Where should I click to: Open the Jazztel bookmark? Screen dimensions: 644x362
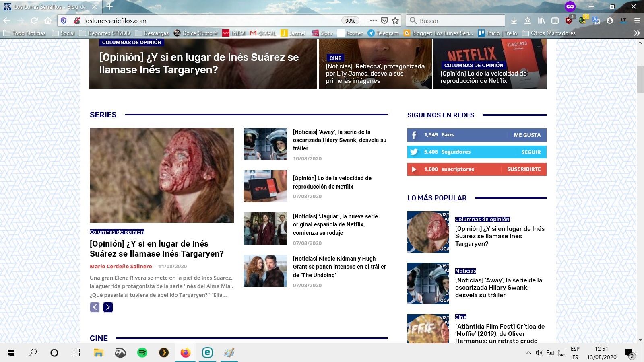tap(293, 33)
